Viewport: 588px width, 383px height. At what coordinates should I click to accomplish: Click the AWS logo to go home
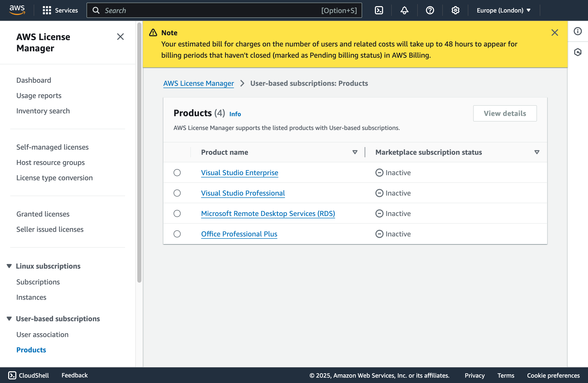point(17,10)
